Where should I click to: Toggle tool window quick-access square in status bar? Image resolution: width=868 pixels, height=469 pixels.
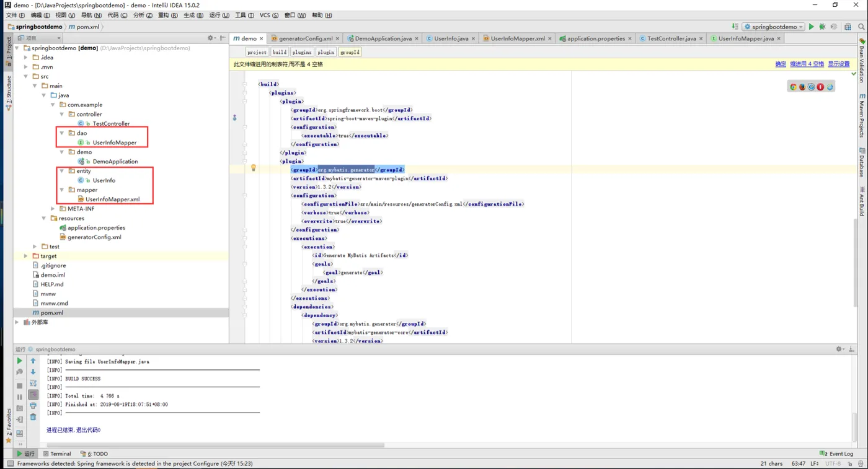10,463
